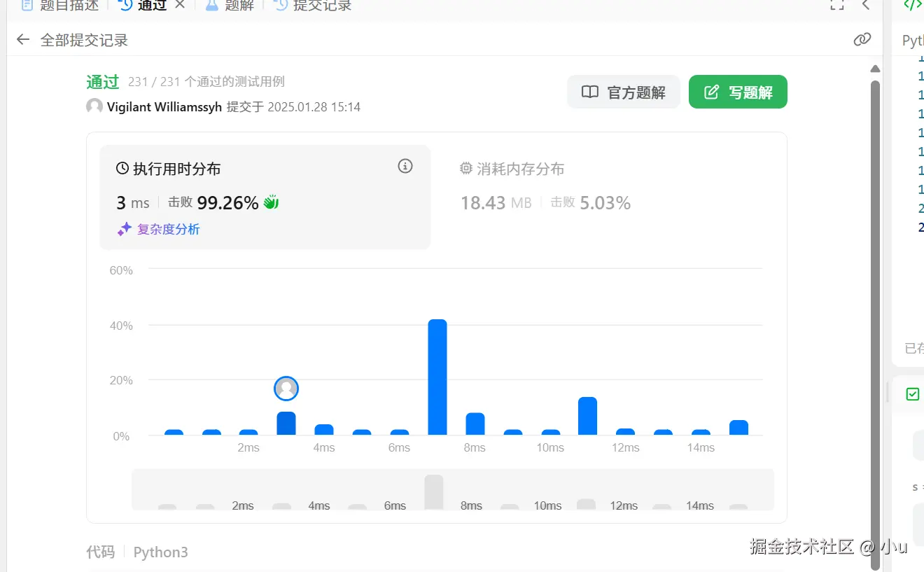Click the 8ms label in the range overview
This screenshot has height=572, width=924.
[471, 505]
